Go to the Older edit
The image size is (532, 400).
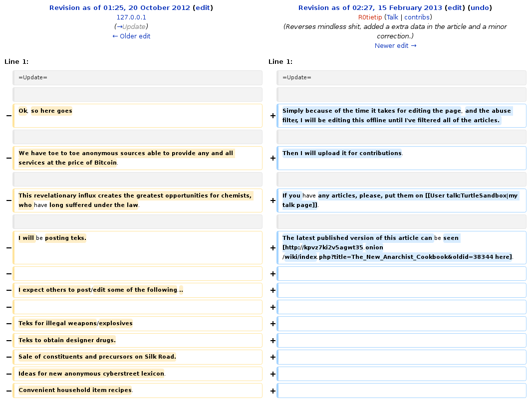click(x=131, y=36)
